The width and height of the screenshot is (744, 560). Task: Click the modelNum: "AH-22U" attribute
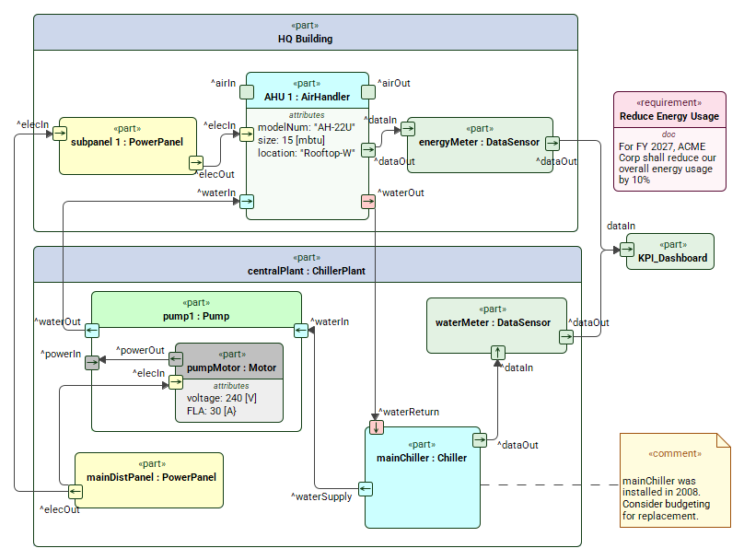point(306,128)
